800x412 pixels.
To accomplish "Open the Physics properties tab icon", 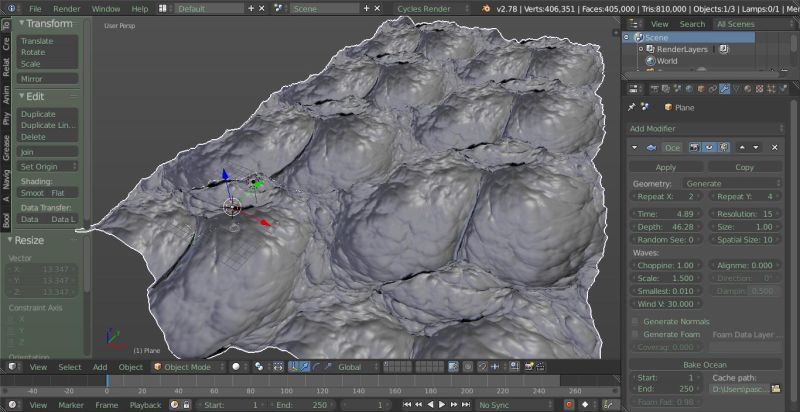I will click(782, 89).
